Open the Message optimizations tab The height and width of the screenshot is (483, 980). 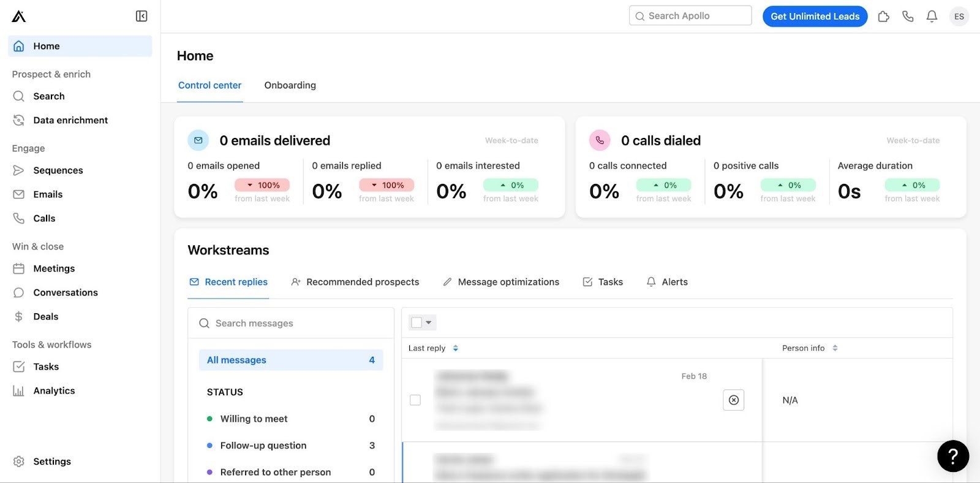coord(501,282)
